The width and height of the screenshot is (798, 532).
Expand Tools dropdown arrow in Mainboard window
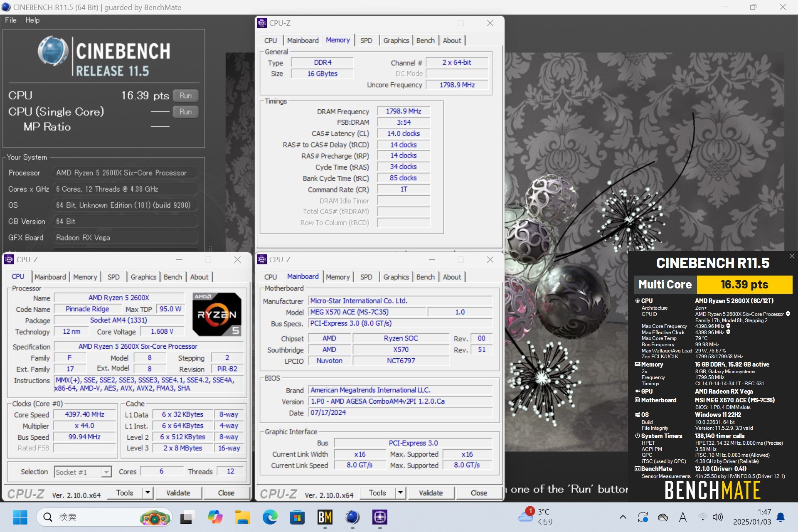pos(401,493)
